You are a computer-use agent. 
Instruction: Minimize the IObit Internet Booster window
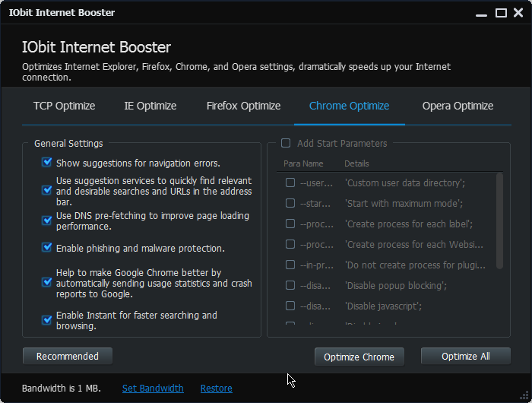point(481,14)
